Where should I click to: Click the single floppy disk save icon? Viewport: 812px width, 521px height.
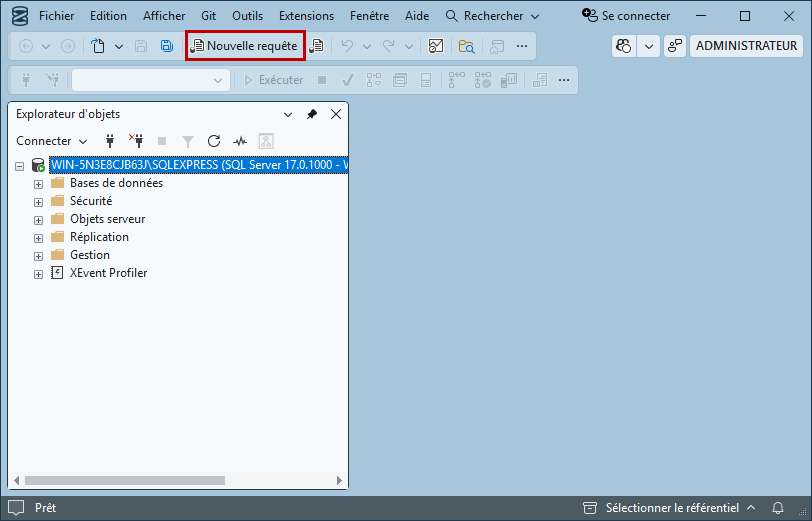point(141,46)
